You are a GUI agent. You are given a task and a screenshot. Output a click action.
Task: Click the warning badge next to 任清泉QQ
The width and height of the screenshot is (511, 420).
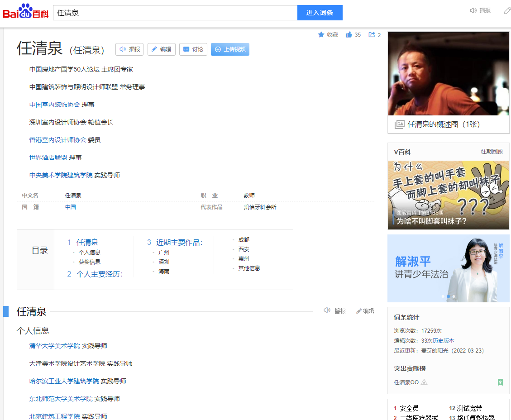pos(424,382)
